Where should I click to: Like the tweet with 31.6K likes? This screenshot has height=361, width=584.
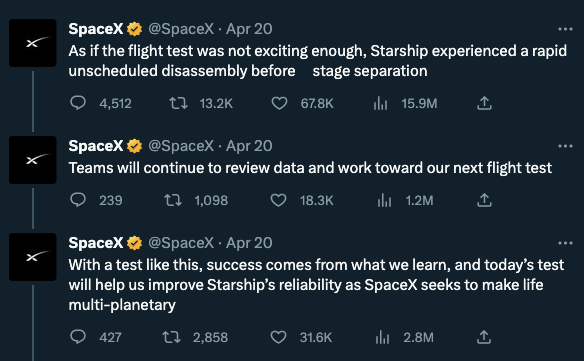click(278, 337)
